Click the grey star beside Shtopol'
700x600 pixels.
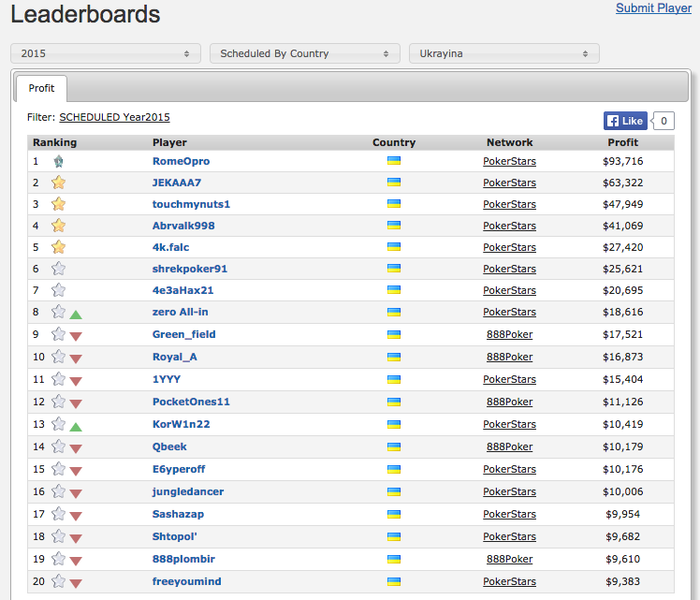pyautogui.click(x=58, y=536)
